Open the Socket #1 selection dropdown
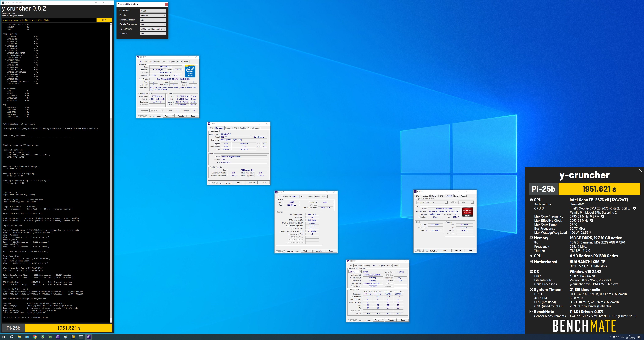 click(156, 111)
